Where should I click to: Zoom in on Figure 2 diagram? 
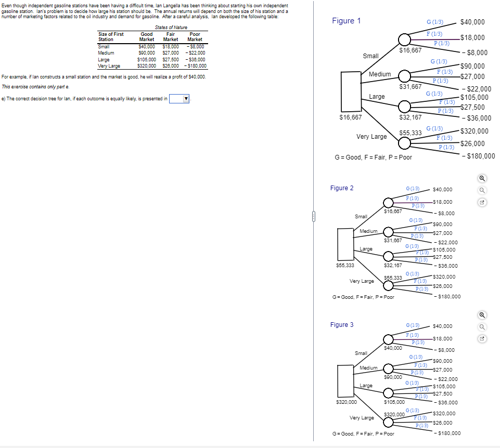coord(482,178)
